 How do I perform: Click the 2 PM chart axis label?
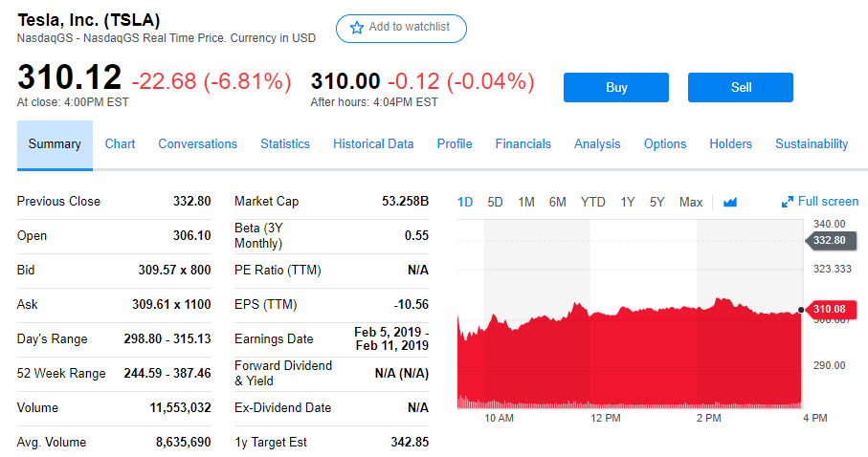coord(708,418)
